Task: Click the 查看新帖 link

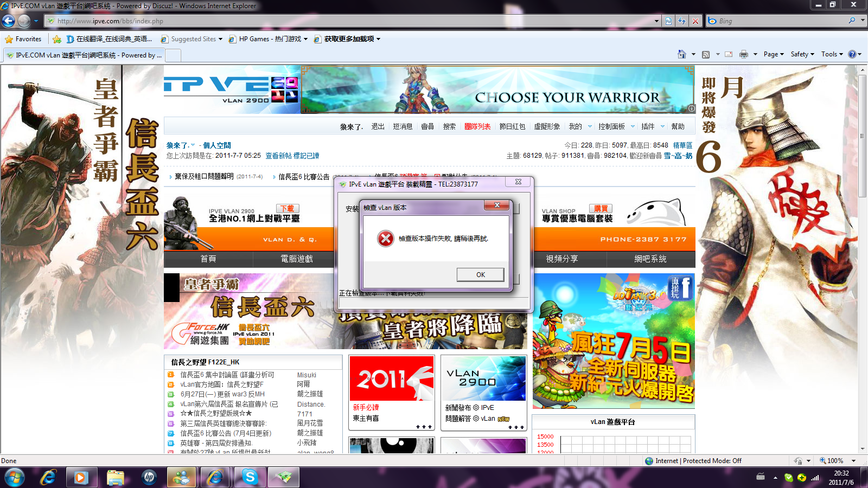Action: click(x=278, y=156)
